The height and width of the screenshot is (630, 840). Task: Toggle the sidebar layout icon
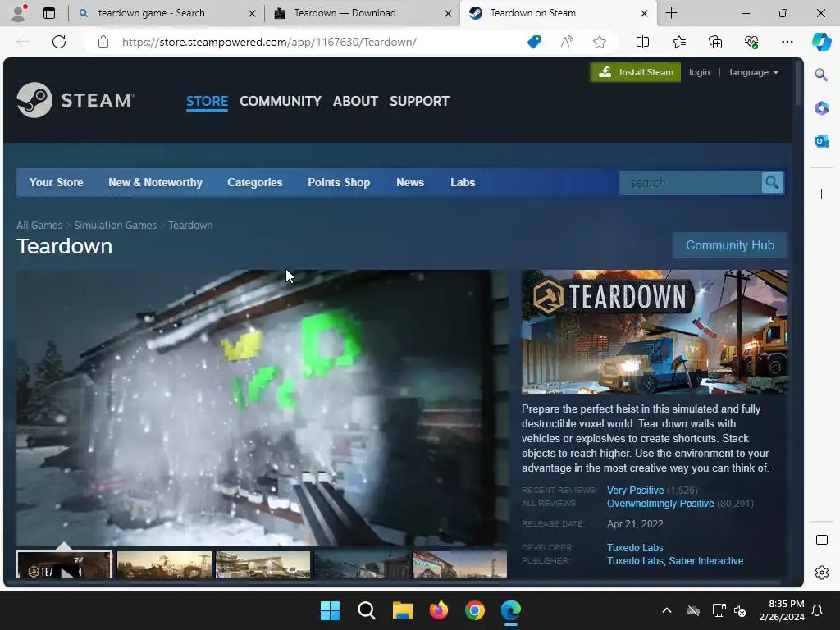point(821,540)
